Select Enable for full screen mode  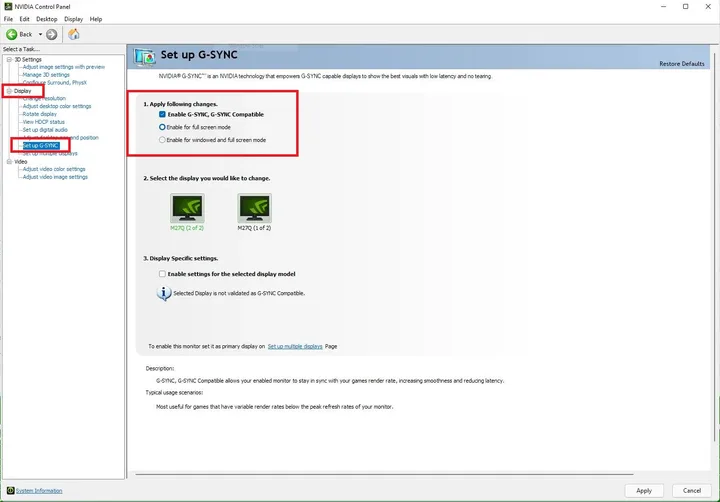pos(163,128)
